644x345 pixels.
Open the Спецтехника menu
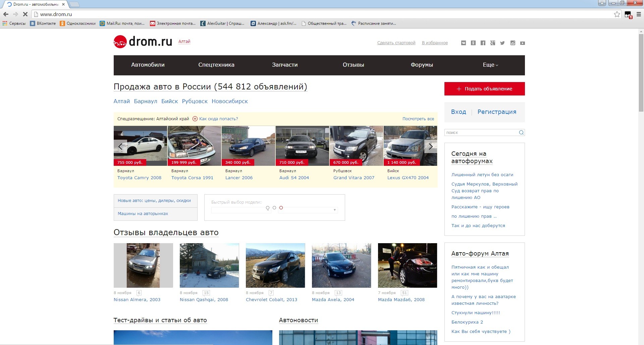tap(216, 65)
